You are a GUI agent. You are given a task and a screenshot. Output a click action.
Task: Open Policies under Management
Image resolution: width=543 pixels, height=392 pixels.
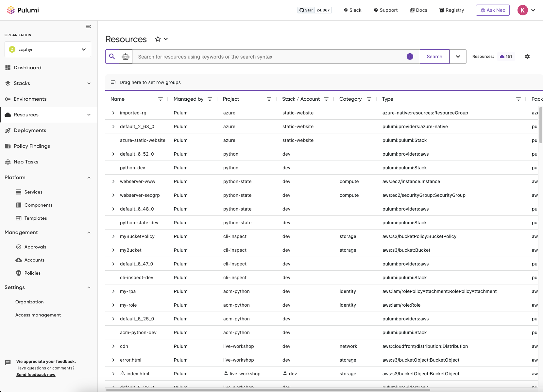pyautogui.click(x=32, y=273)
